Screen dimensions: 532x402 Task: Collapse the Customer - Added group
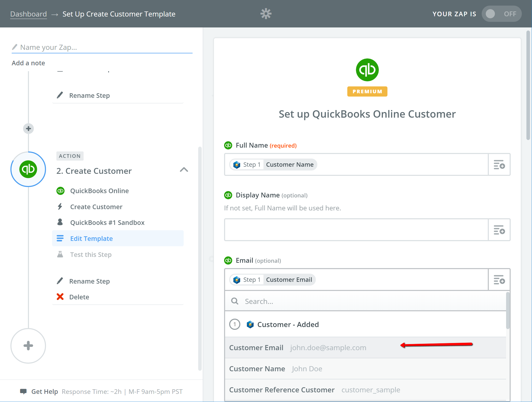[x=365, y=324]
